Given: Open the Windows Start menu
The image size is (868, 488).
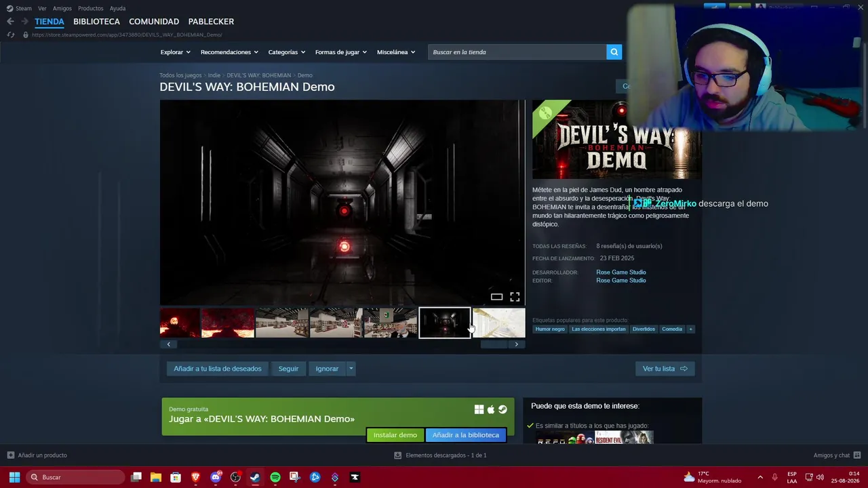Looking at the screenshot, I should [x=14, y=477].
